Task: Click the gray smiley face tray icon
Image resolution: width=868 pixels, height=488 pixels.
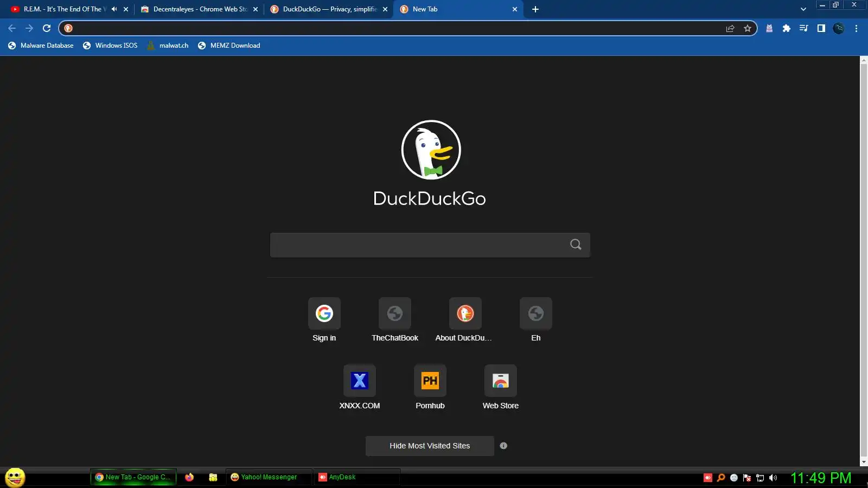Action: [734, 478]
